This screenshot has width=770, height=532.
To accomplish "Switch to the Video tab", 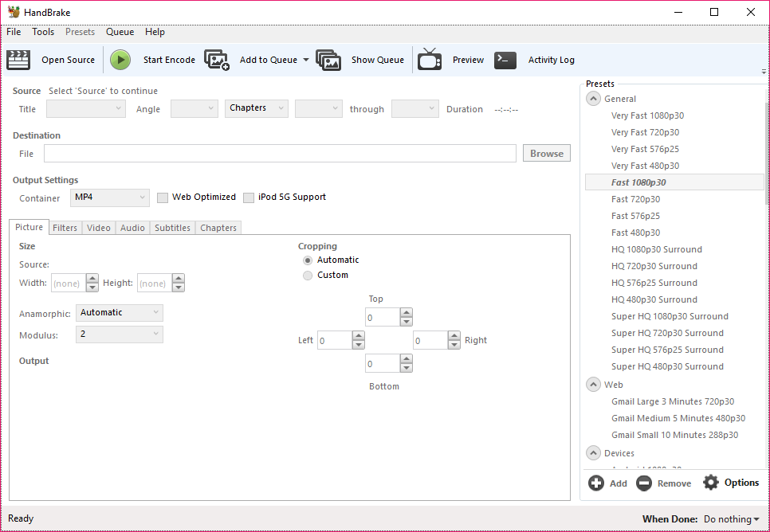I will pyautogui.click(x=99, y=228).
